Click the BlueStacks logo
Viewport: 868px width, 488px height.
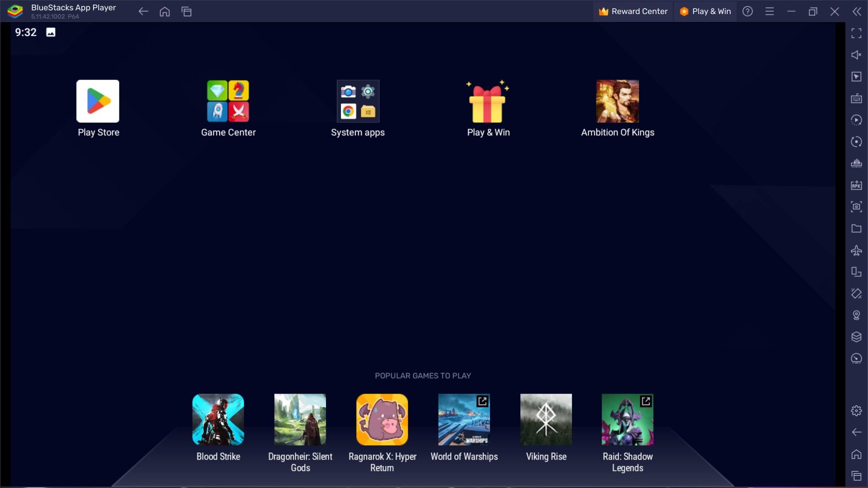tap(15, 11)
